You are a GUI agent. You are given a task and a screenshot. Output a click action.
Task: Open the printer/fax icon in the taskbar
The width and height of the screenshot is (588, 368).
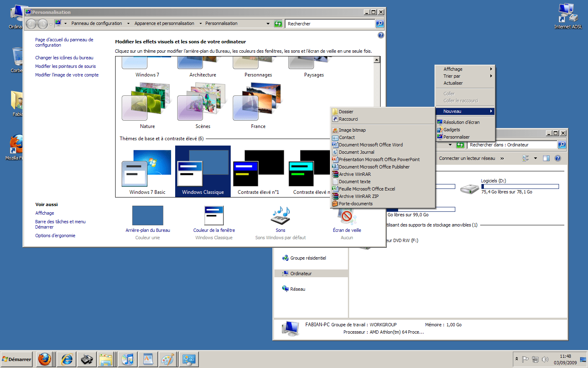point(86,359)
